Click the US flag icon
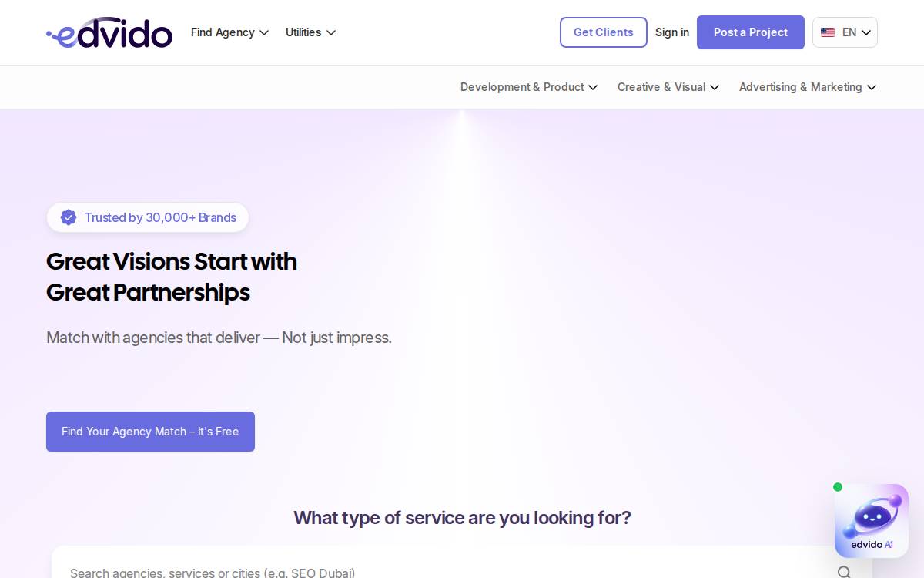The image size is (924, 578). 828,32
